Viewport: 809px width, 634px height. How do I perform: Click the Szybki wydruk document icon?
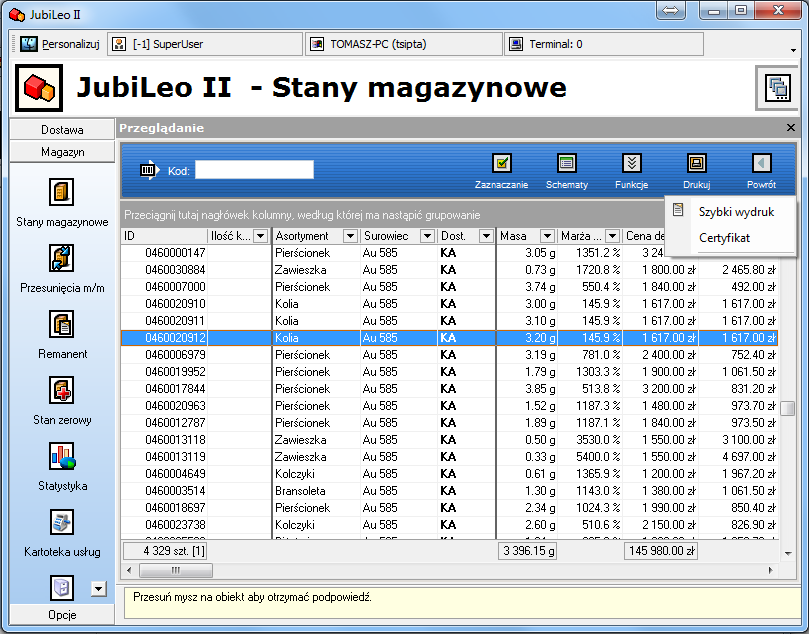coord(678,209)
